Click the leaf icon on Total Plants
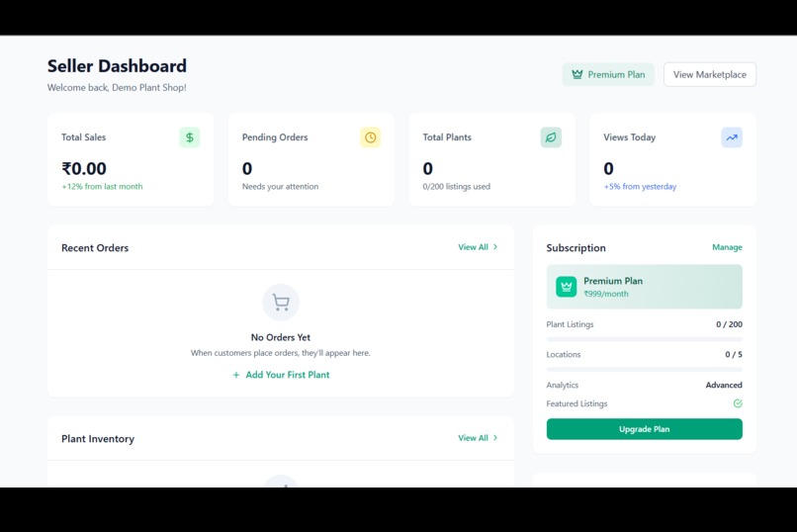Viewport: 797px width, 532px height. coord(551,137)
